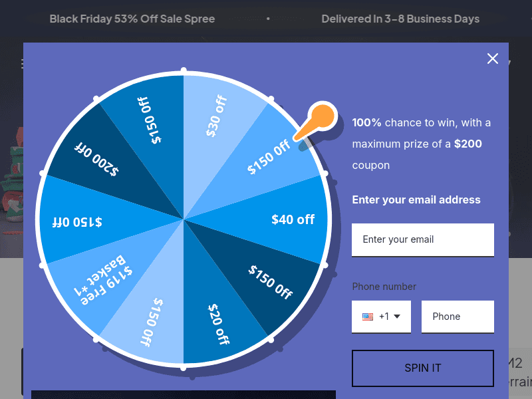Click into the Phone number field
Screen dimensions: 532x399
[x=458, y=317]
